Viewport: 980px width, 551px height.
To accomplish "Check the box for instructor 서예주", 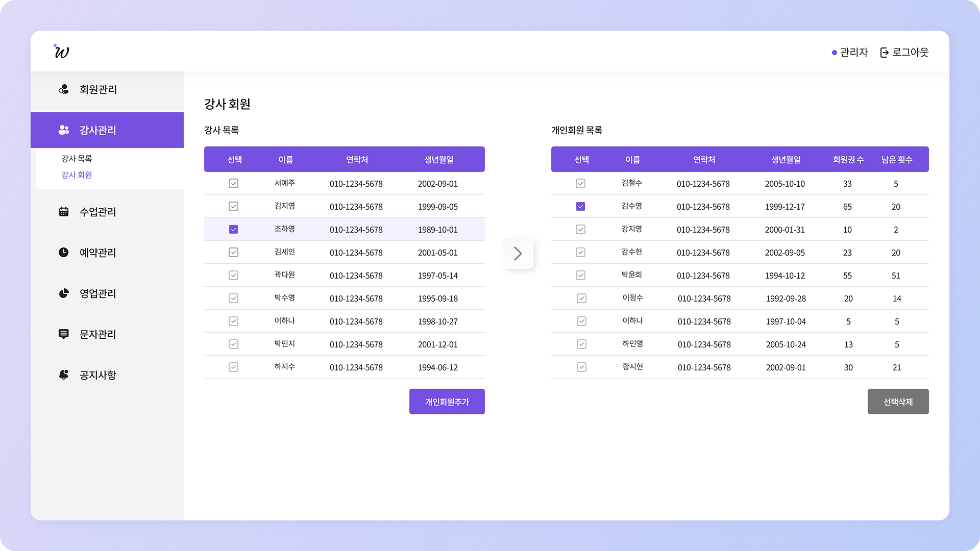I will [233, 184].
